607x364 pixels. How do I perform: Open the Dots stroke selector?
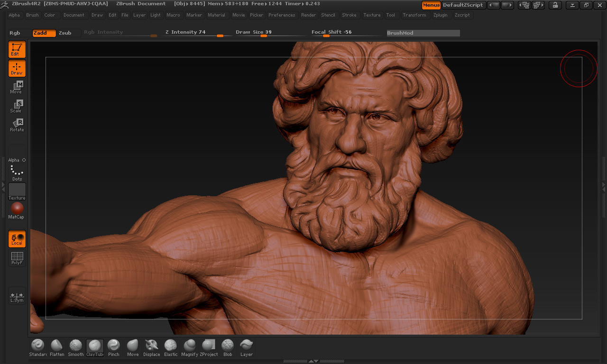coord(17,173)
